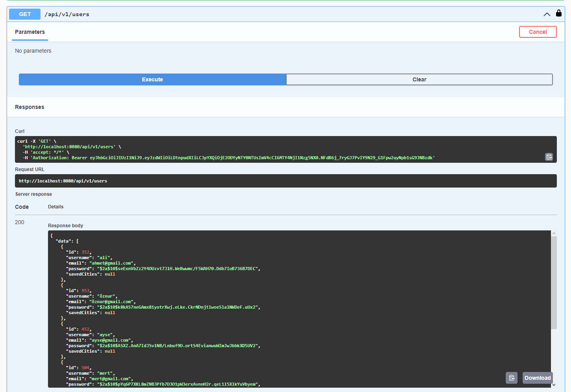Screen dimensions: 571x392
Task: Toggle the operation expanded state with chevron
Action: tap(547, 14)
